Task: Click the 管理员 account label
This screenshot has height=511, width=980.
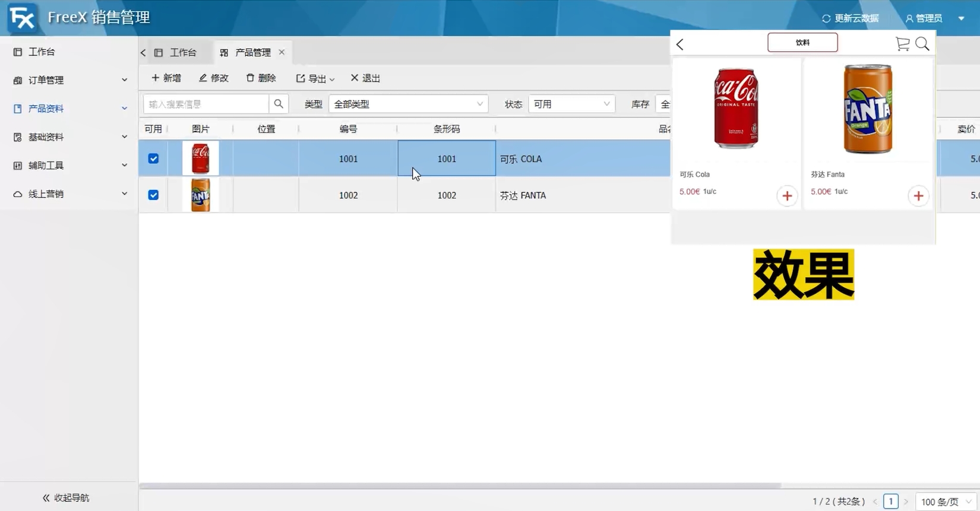Action: [x=929, y=18]
